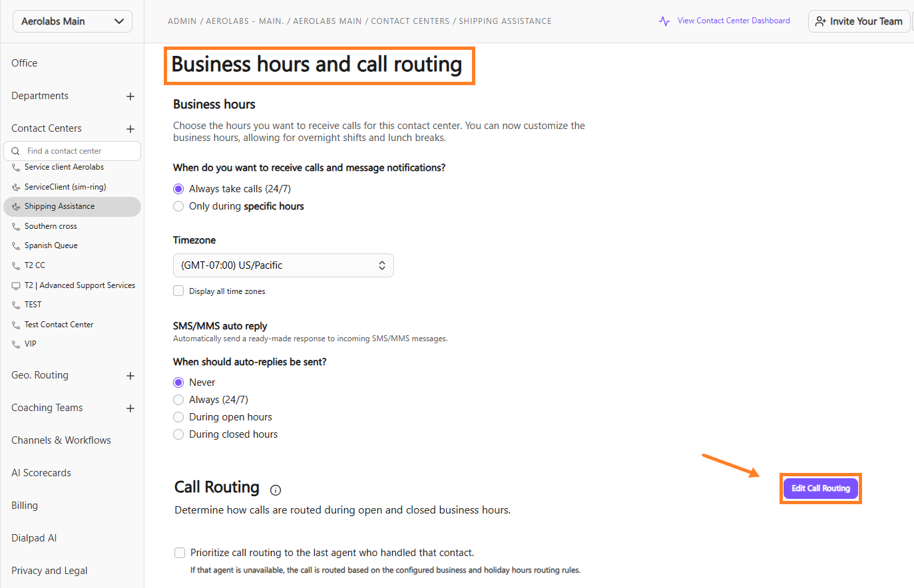This screenshot has height=588, width=914.
Task: Click the phone icon beside Spanish Queue
Action: tap(16, 246)
